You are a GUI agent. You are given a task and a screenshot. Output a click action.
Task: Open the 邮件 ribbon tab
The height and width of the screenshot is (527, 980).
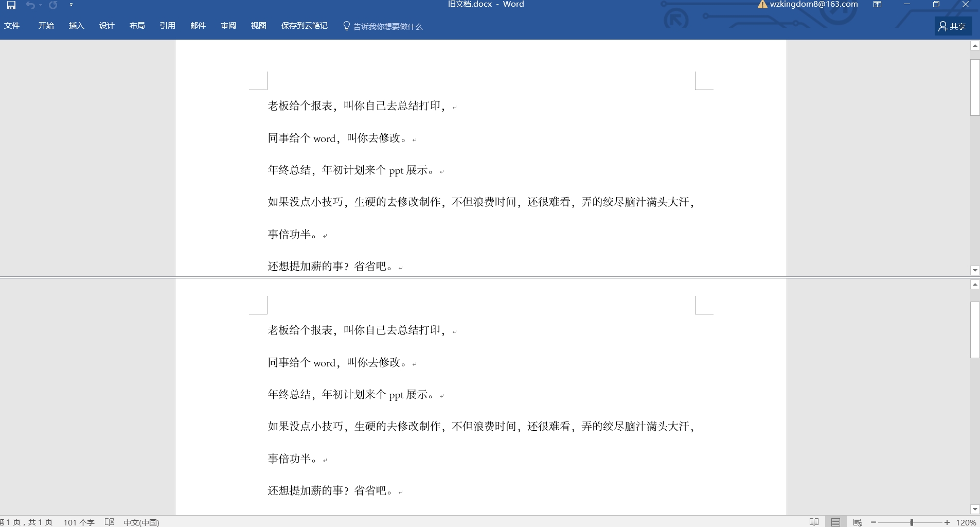[x=198, y=25]
